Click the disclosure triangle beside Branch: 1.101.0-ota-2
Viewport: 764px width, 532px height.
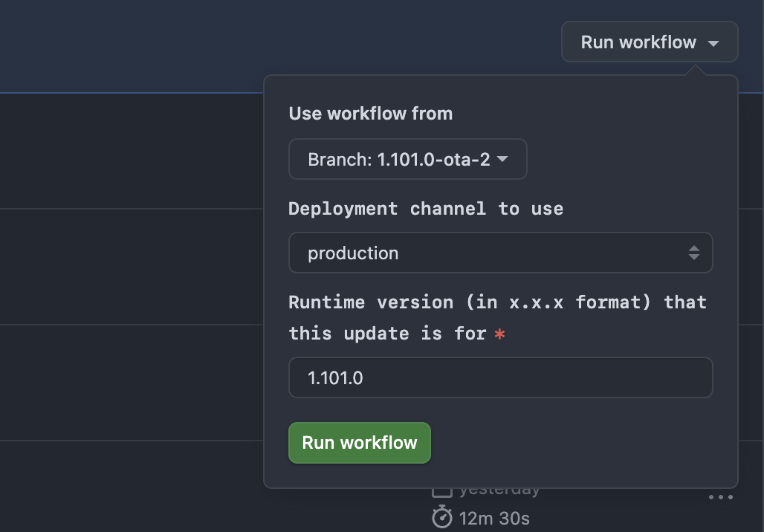pos(505,159)
